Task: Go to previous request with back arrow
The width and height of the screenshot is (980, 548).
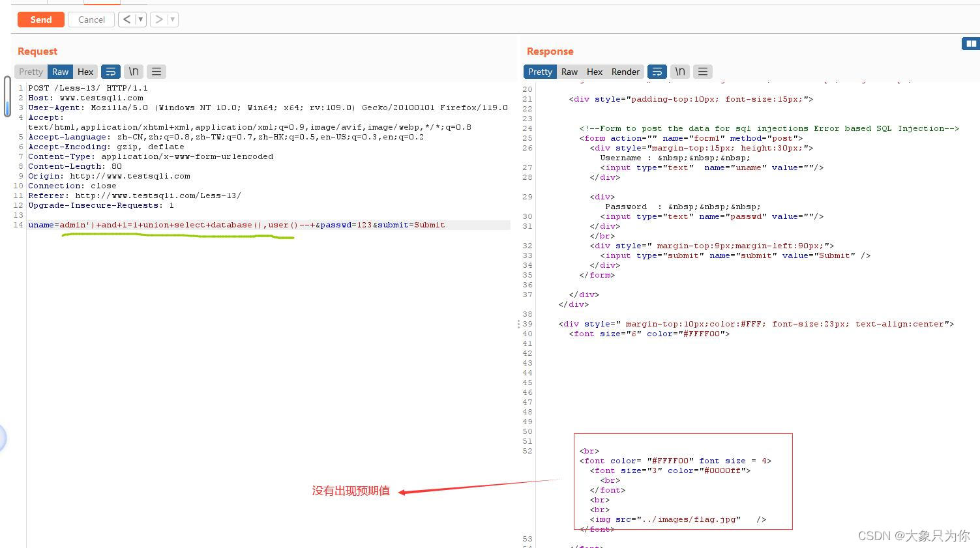Action: [127, 20]
